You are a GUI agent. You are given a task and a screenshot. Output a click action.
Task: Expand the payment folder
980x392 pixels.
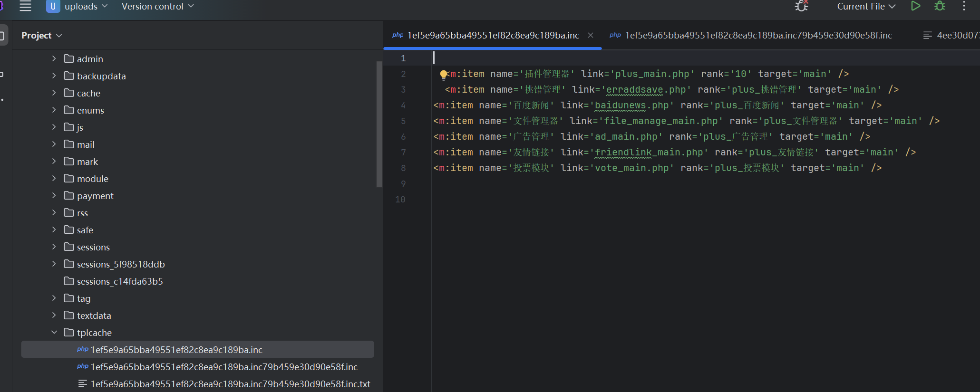click(54, 195)
